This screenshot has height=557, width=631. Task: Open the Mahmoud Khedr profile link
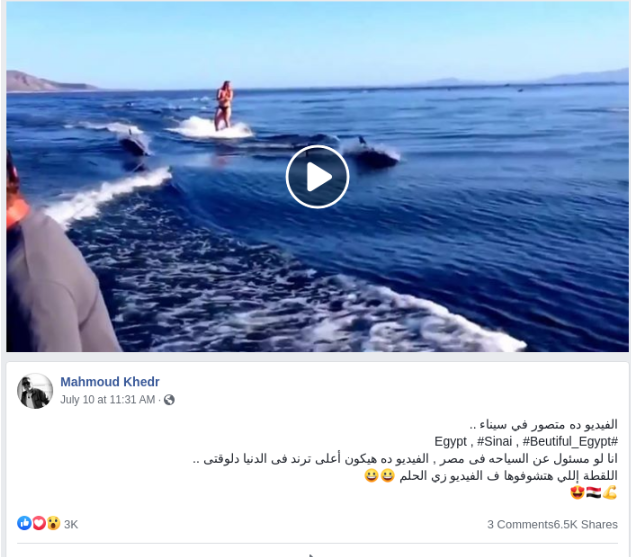(x=110, y=382)
